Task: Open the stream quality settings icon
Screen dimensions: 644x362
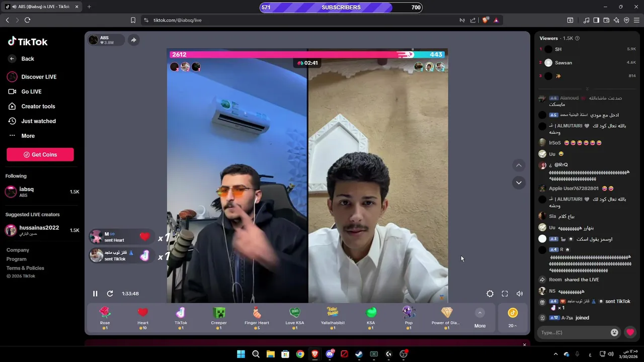Action: [490, 294]
